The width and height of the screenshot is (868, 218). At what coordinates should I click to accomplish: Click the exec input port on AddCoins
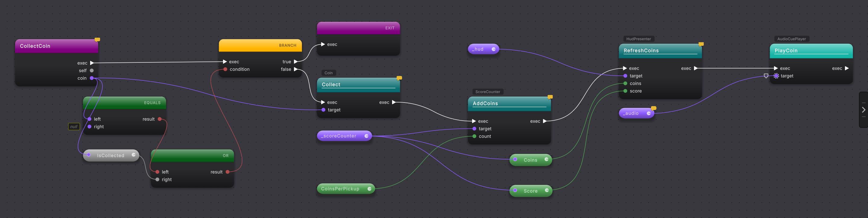click(x=474, y=121)
